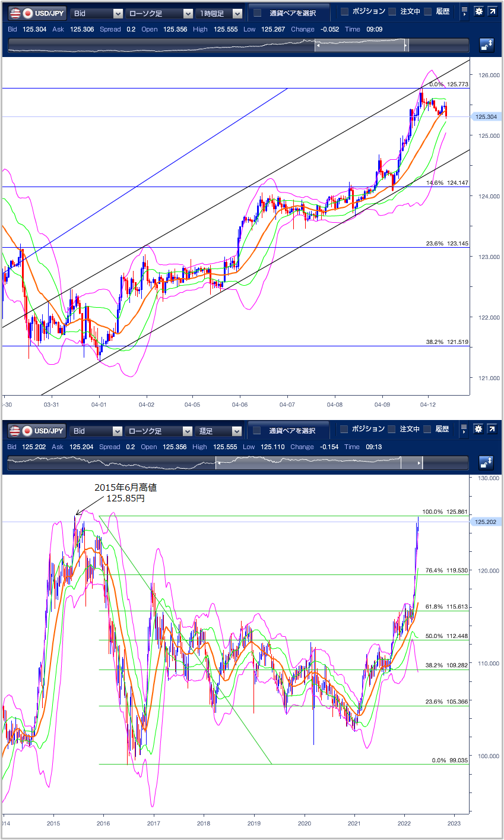This screenshot has height=840, width=504.
Task: Pop out the weekly chart with arrow icon
Action: pyautogui.click(x=492, y=430)
